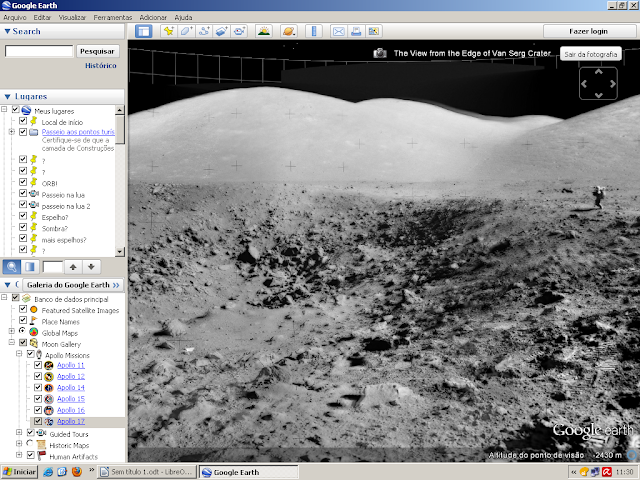This screenshot has height=480, width=640.
Task: Collapse the Search panel triangle
Action: click(7, 31)
